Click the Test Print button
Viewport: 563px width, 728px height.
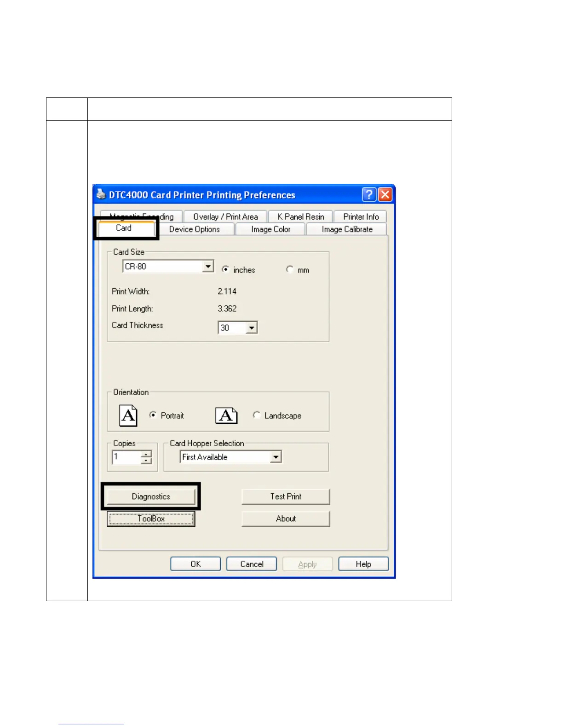click(286, 496)
